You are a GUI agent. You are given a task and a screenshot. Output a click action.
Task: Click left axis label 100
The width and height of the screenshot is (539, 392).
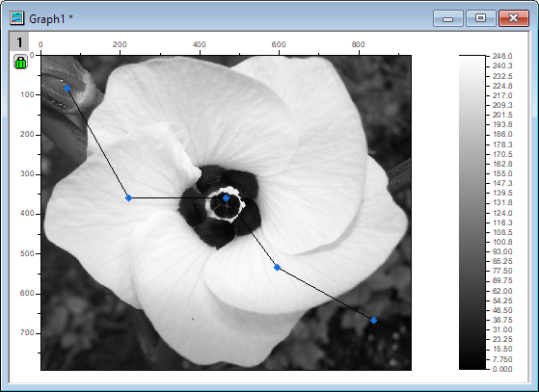tap(28, 94)
